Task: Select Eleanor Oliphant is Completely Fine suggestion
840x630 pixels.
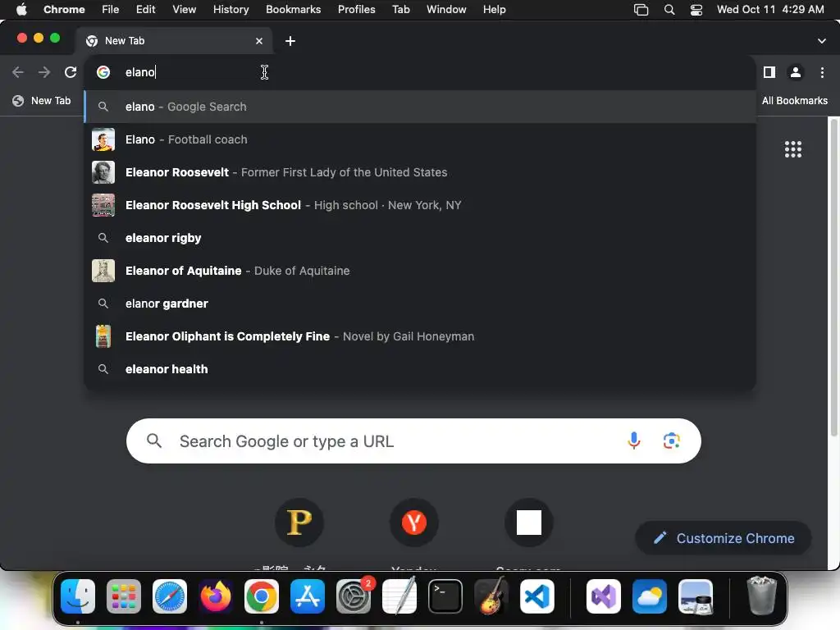Action: click(x=420, y=336)
